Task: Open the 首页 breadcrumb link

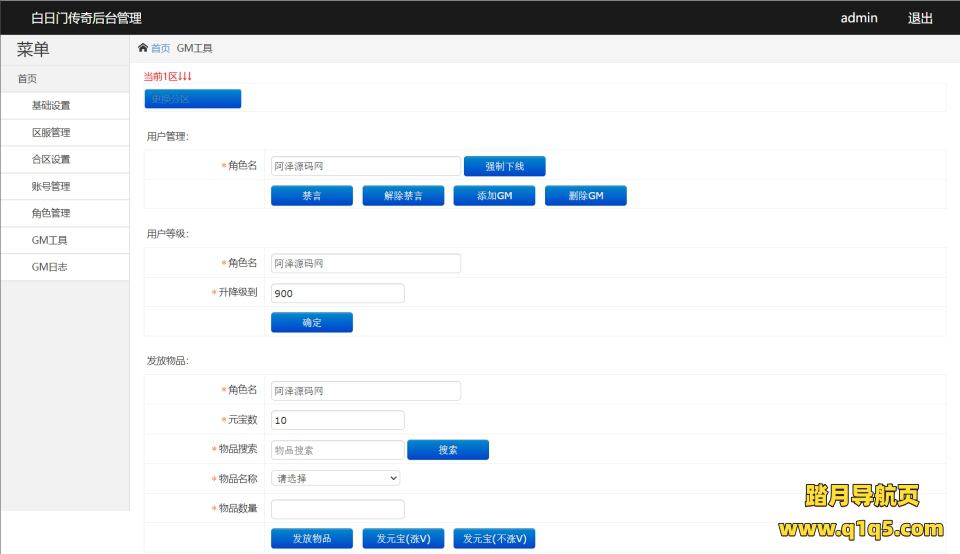Action: point(161,48)
